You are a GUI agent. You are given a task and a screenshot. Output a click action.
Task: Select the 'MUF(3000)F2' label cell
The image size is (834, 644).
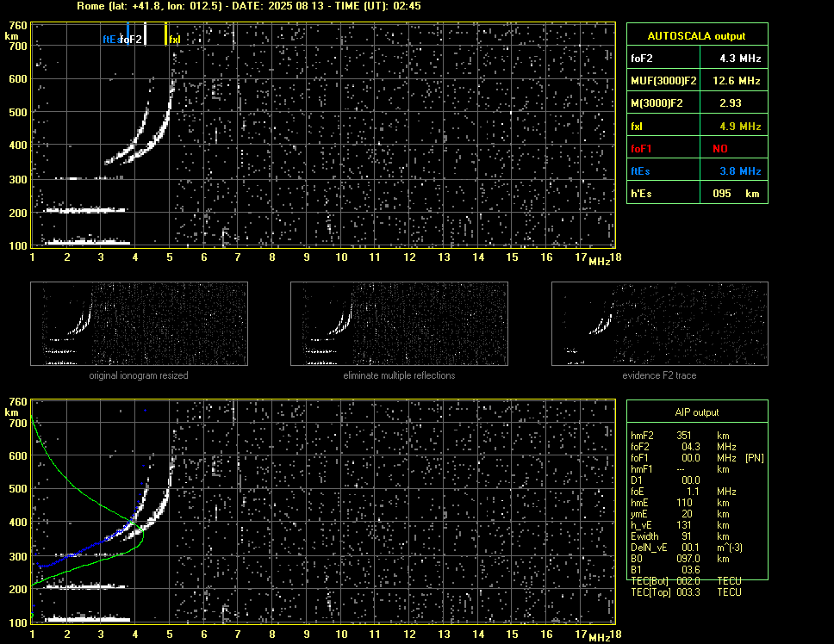point(663,81)
